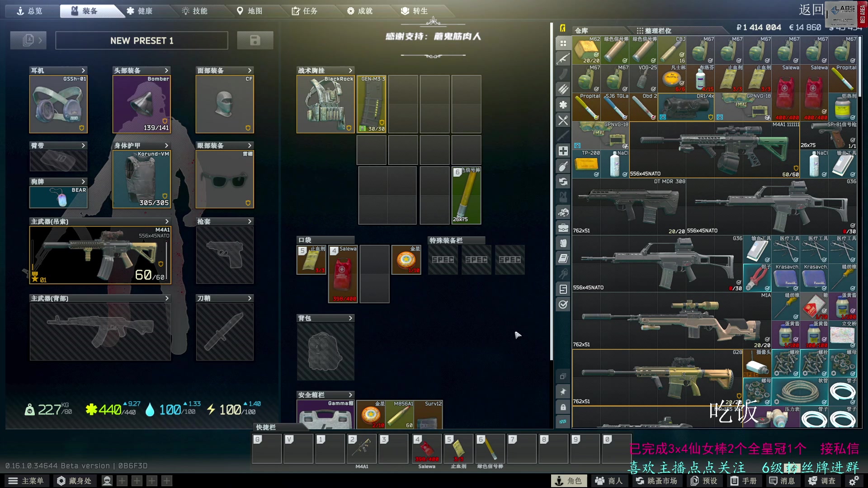Select the M1A rifle in stash
This screenshot has height=488, width=868.
(x=672, y=320)
